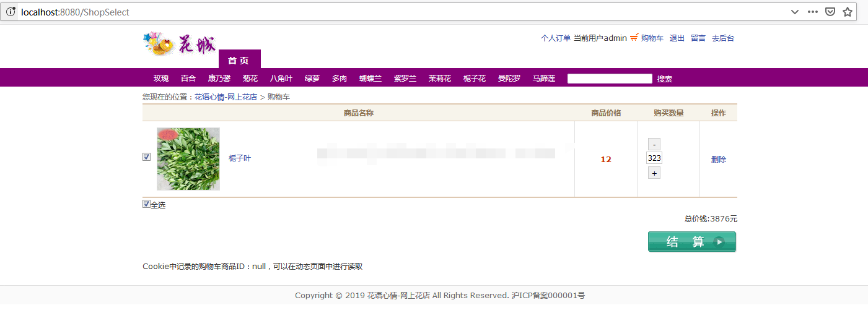Open the 多肉 category

(x=340, y=79)
